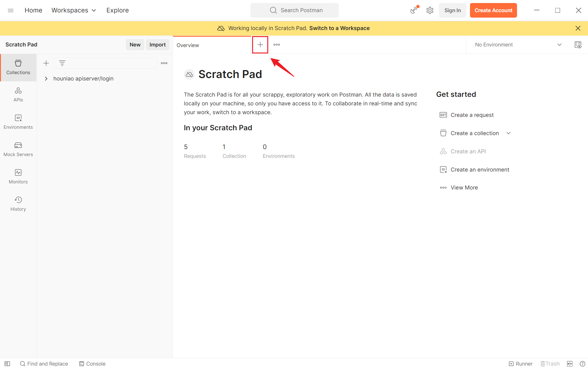Click the Sign In button
588x368 pixels.
[x=452, y=10]
